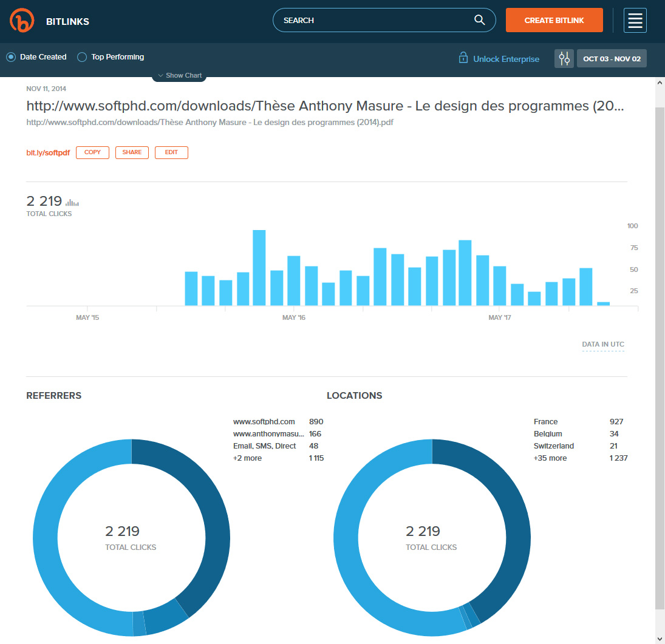Click the filter sliders icon

(564, 59)
